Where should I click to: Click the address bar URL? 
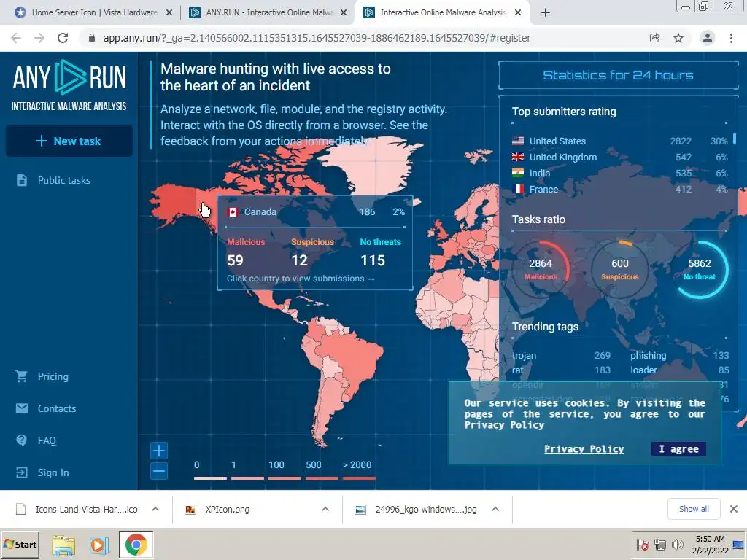pyautogui.click(x=317, y=38)
